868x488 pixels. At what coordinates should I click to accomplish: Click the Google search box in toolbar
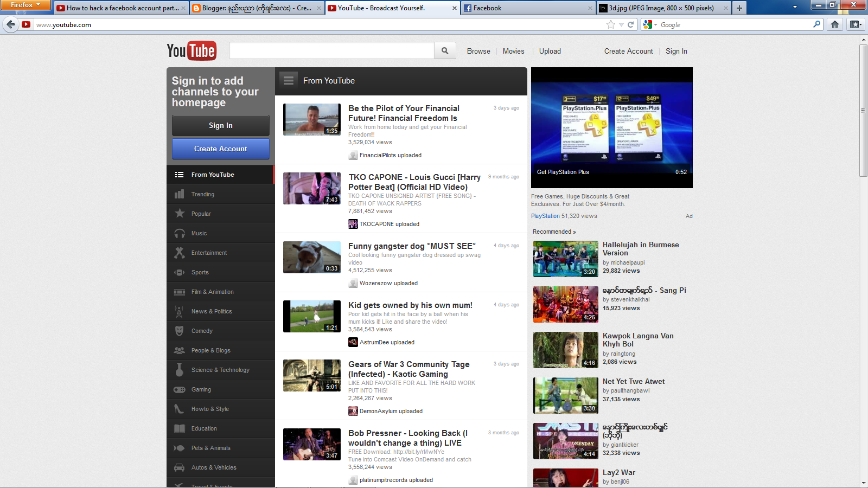click(x=735, y=24)
